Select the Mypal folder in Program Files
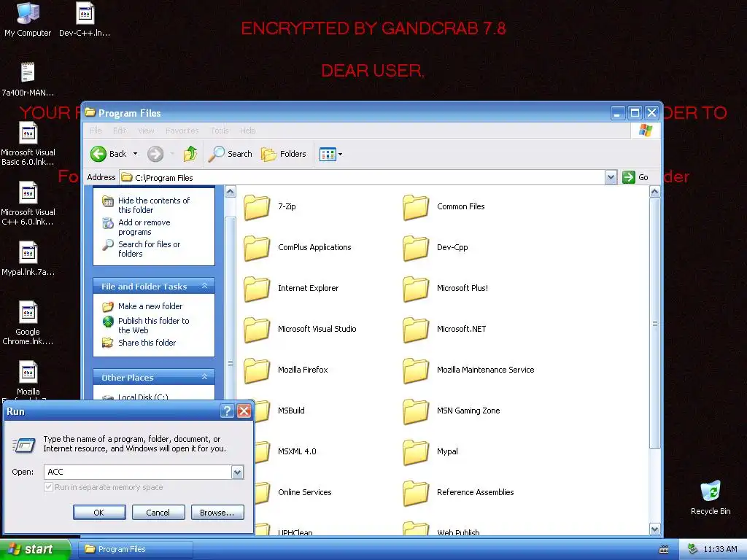Screen dimensions: 747x560 coord(430,452)
